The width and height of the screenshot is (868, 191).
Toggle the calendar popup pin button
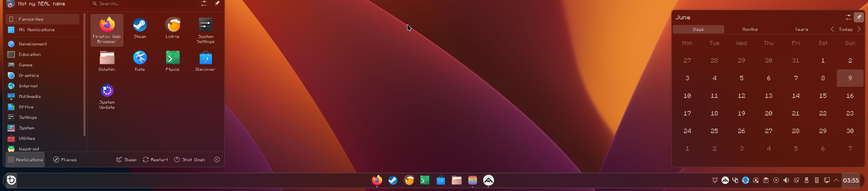[x=859, y=17]
